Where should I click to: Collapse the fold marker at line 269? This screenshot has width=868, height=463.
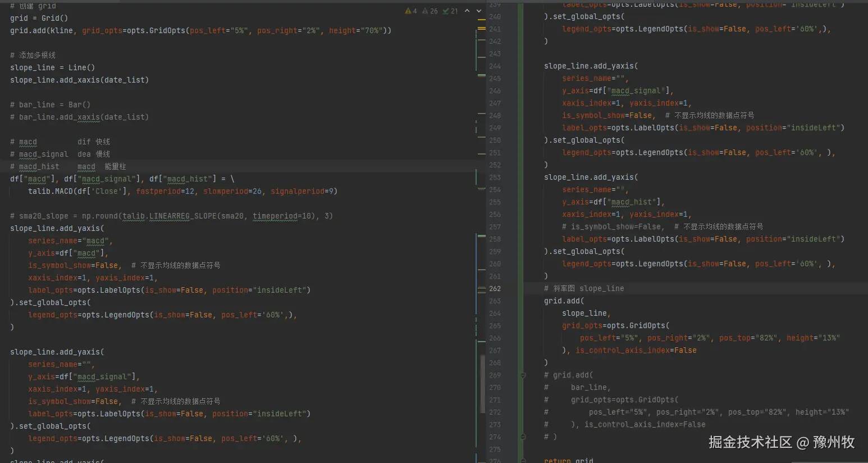(523, 375)
